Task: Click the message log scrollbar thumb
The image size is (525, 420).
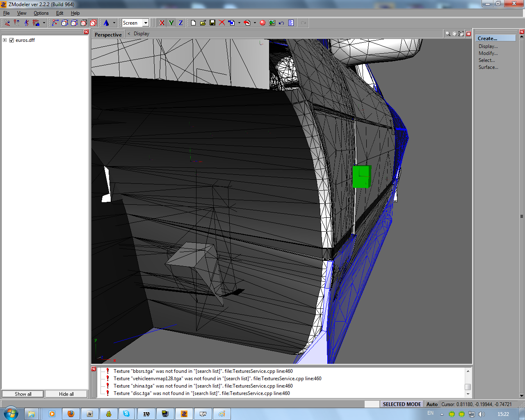Action: coord(468,387)
